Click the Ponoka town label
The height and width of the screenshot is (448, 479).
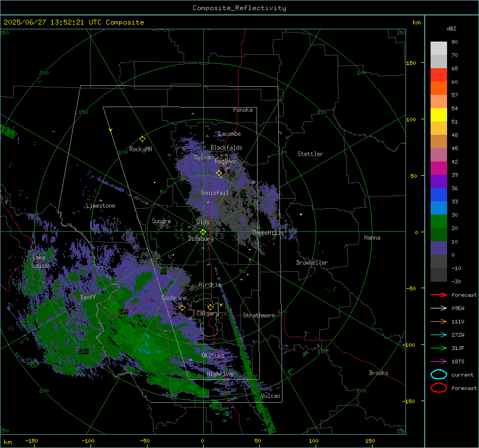(x=243, y=110)
